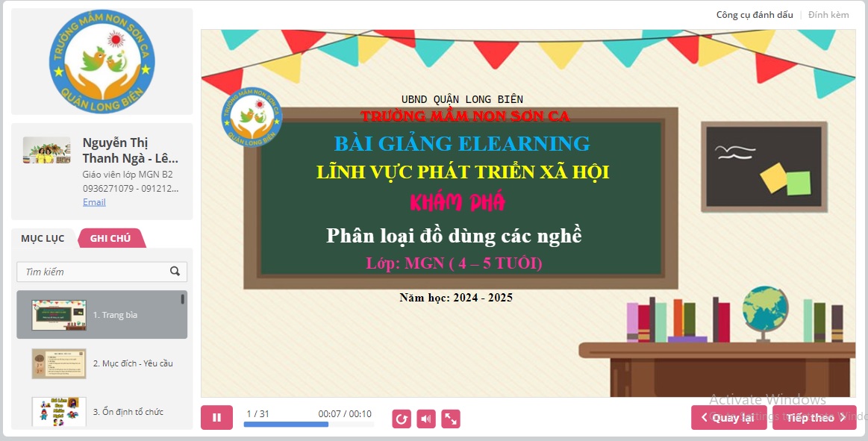Click the Tìm kiếm search field
The image size is (868, 441).
click(93, 272)
